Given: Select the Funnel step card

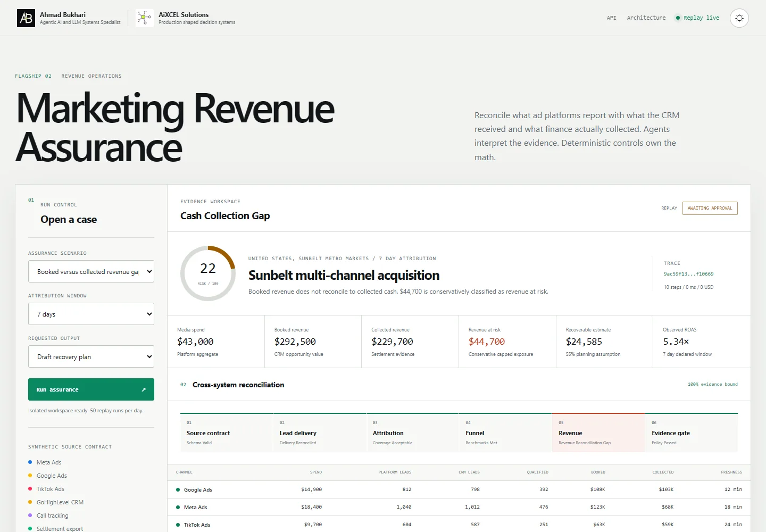Looking at the screenshot, I should pos(505,433).
